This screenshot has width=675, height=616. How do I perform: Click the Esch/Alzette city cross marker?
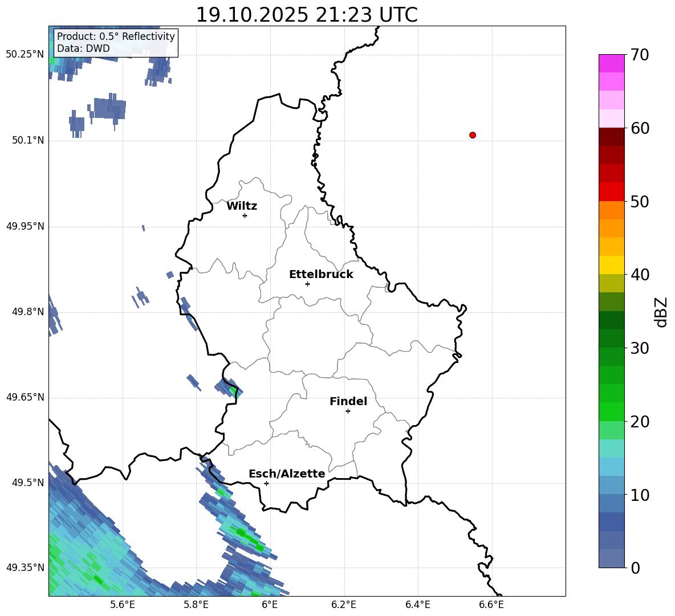tap(266, 483)
